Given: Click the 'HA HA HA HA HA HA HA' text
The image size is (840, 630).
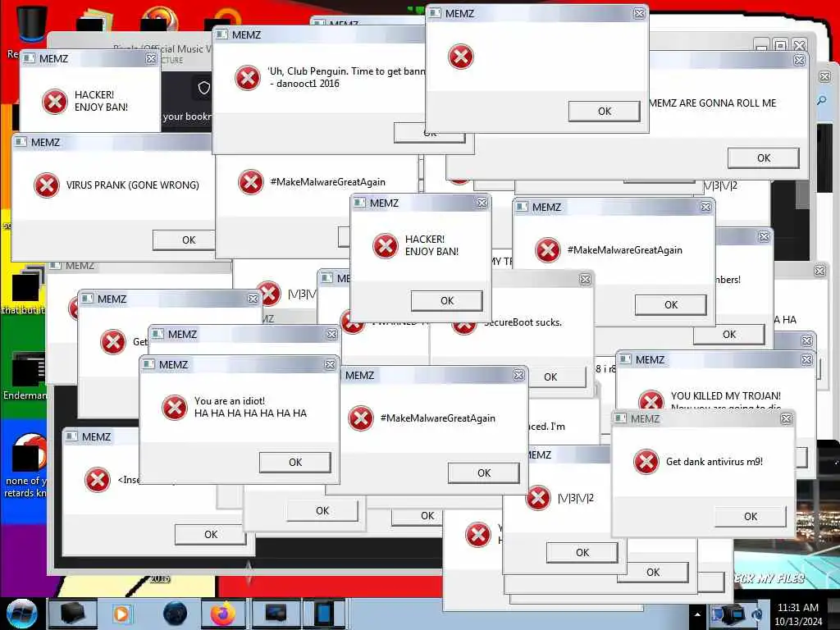Looking at the screenshot, I should click(x=250, y=413).
